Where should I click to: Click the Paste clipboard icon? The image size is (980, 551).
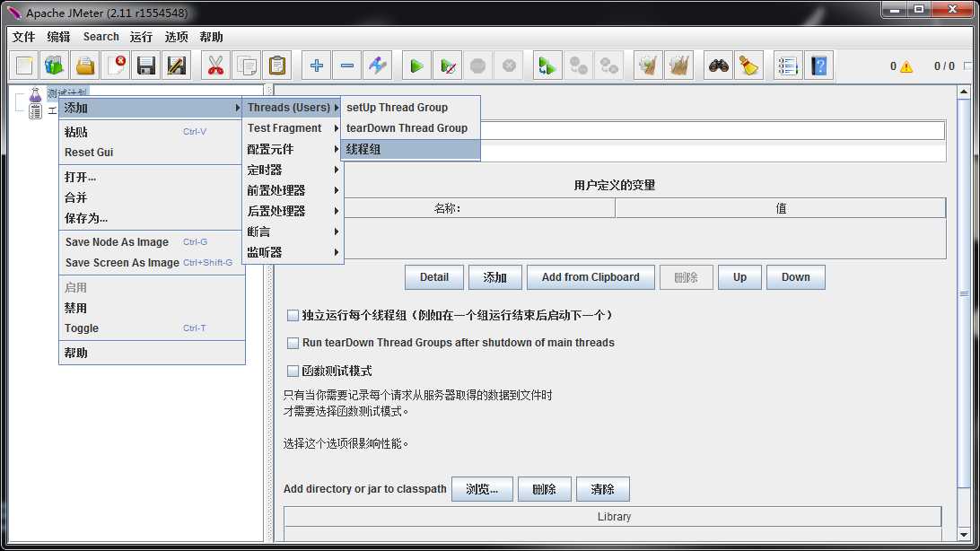(x=277, y=65)
